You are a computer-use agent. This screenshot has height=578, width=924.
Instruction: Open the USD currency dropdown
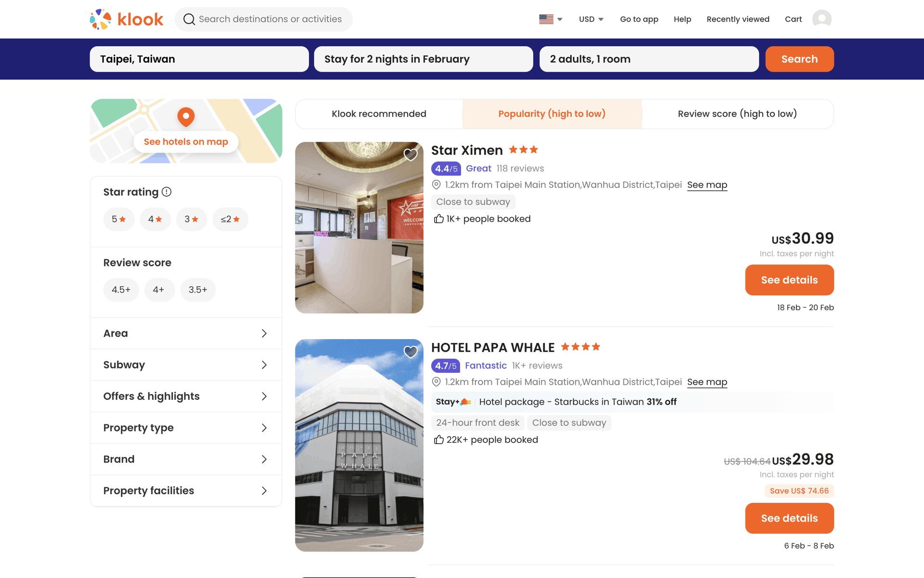point(591,19)
